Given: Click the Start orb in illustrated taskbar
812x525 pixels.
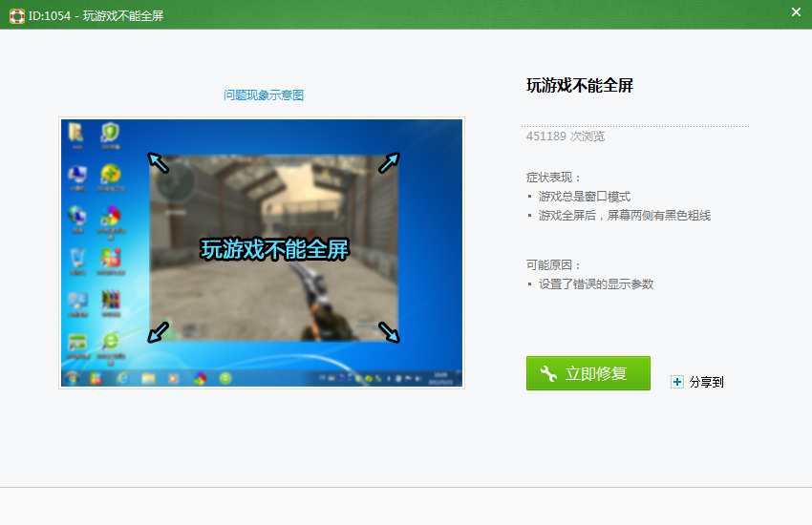Looking at the screenshot, I should (x=72, y=378).
